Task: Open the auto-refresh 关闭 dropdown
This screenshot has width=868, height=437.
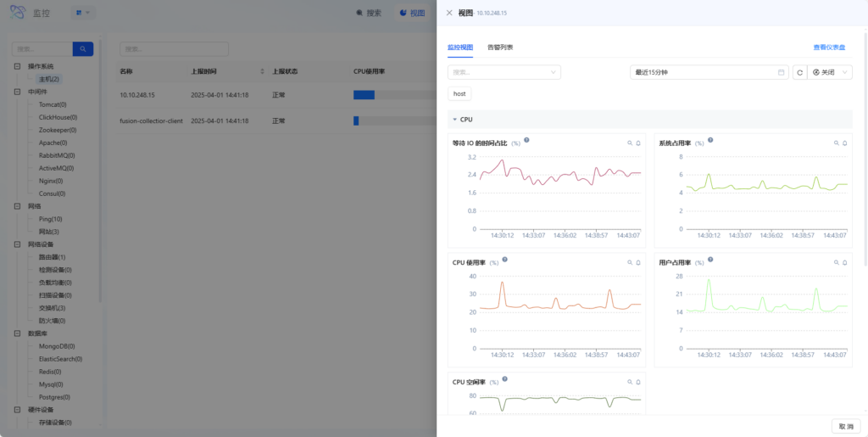Action: pyautogui.click(x=830, y=73)
